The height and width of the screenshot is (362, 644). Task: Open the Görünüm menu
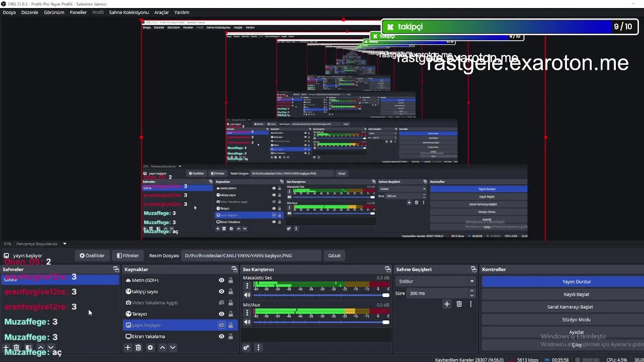pyautogui.click(x=54, y=12)
